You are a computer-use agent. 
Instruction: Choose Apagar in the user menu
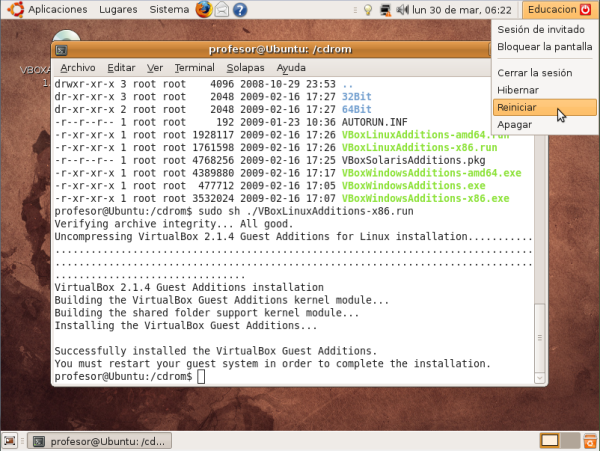tap(515, 124)
